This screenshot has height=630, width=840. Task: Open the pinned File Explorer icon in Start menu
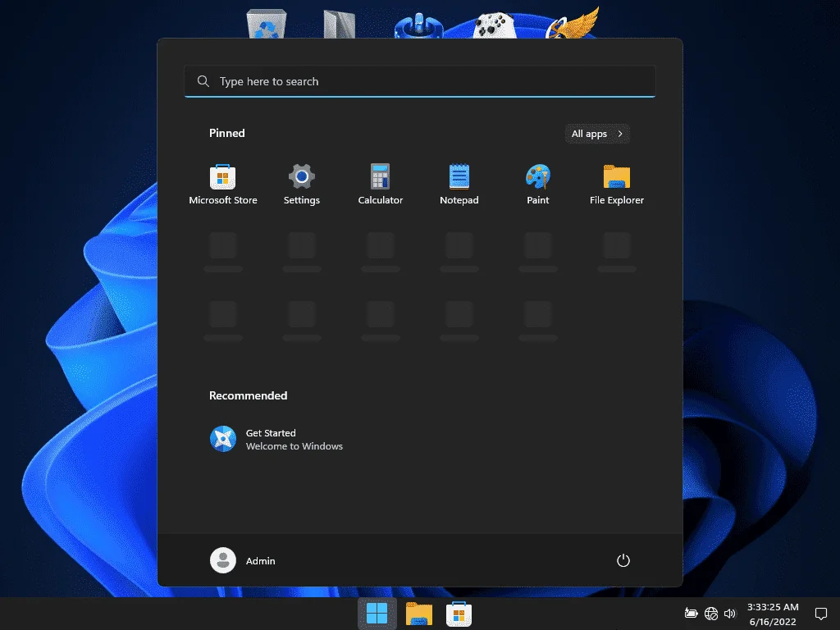click(617, 185)
